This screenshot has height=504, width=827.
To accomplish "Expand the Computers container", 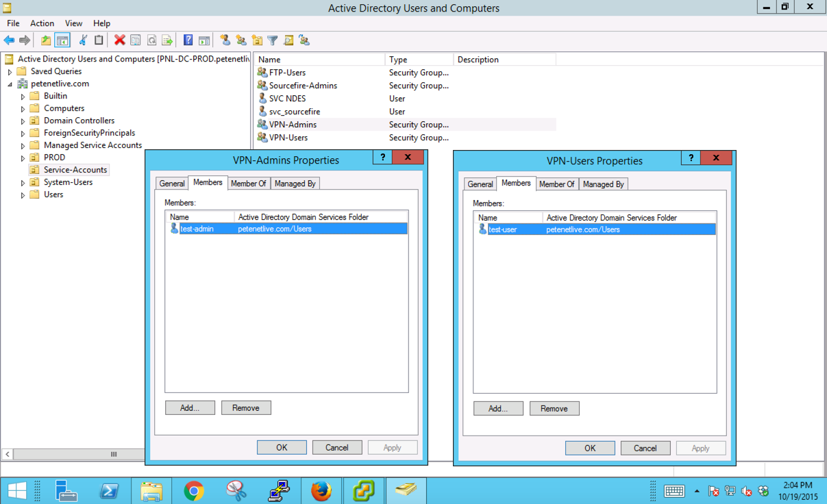I will pos(23,109).
